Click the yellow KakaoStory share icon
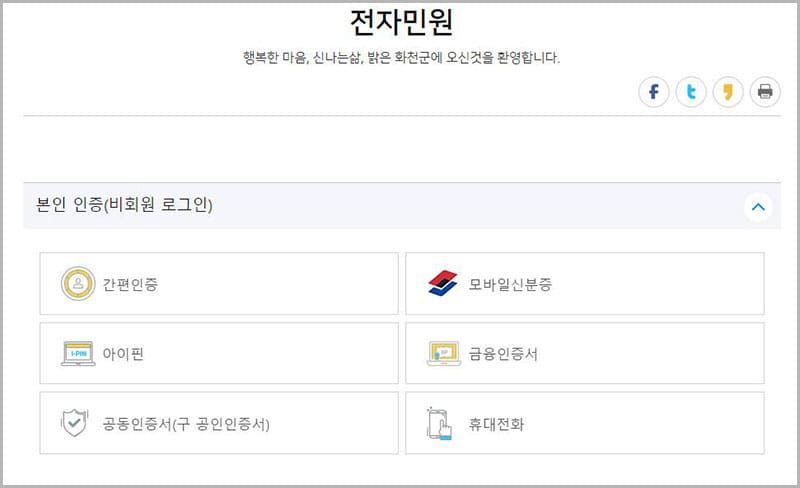800x488 pixels. tap(728, 92)
